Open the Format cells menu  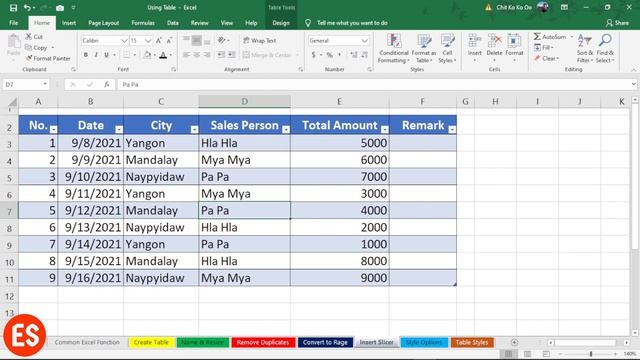(514, 47)
